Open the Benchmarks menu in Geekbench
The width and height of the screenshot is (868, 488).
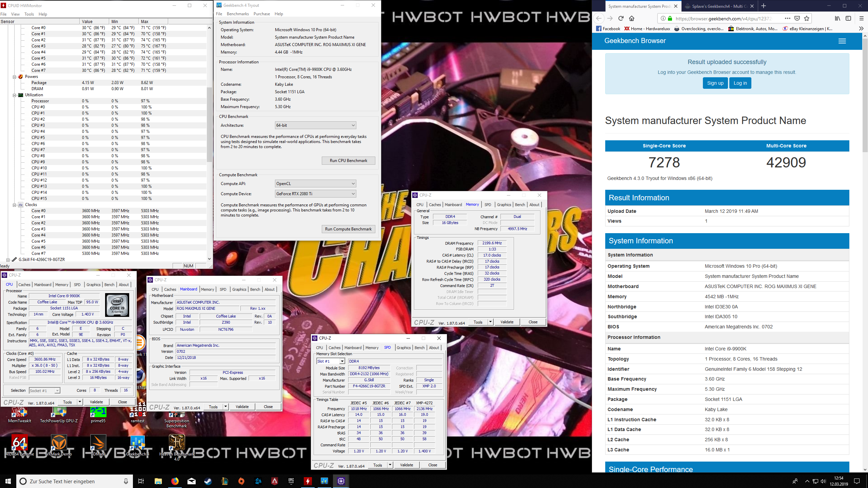(238, 14)
